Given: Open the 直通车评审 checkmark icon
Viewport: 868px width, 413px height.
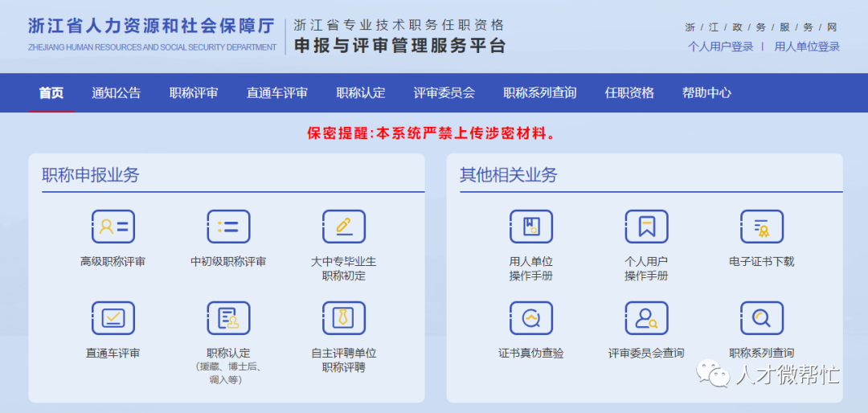Looking at the screenshot, I should (113, 317).
